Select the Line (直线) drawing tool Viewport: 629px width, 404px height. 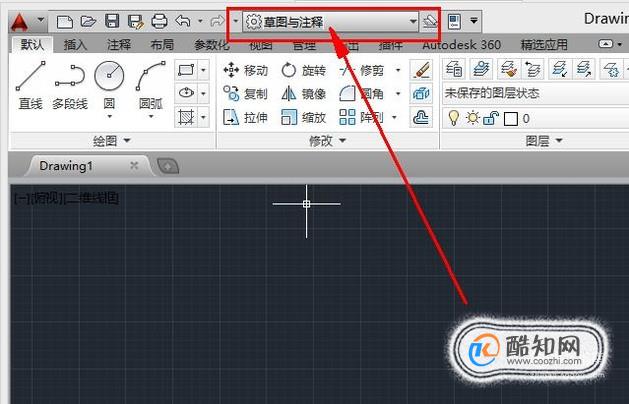pyautogui.click(x=30, y=85)
